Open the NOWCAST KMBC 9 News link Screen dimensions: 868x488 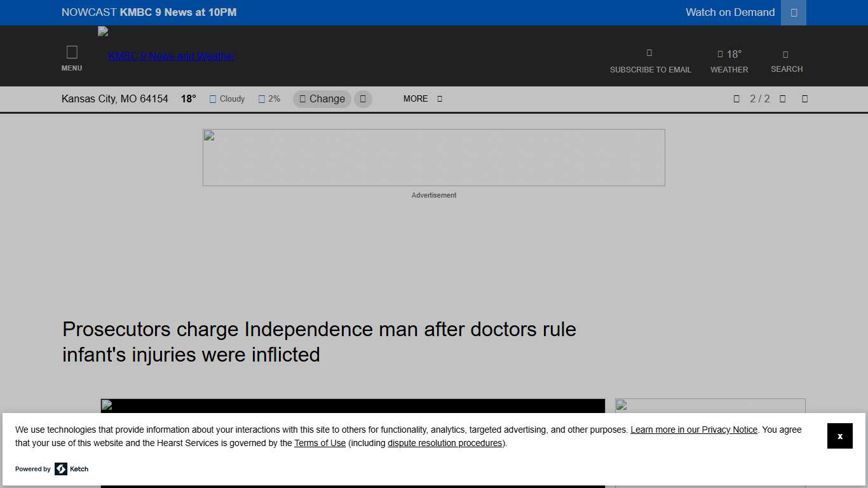tap(149, 13)
